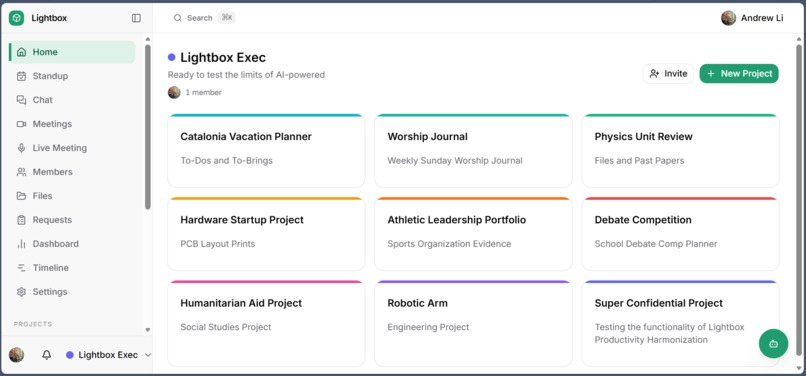Open Standup calendar icon in sidebar

(x=21, y=76)
